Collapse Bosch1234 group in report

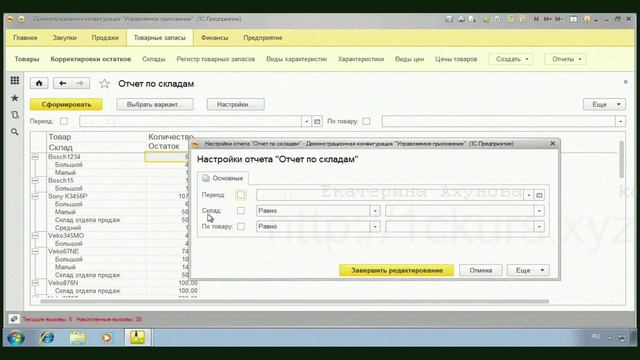click(x=36, y=157)
